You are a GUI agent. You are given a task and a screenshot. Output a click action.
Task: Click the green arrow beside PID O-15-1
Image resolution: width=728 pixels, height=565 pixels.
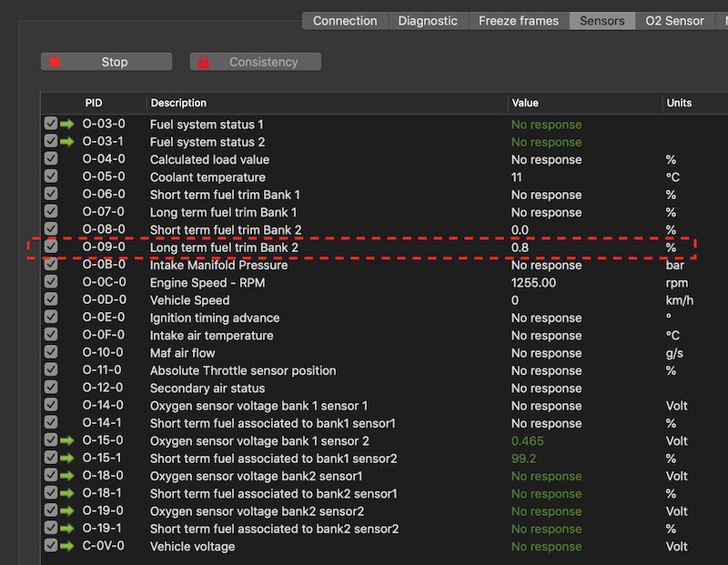66,459
